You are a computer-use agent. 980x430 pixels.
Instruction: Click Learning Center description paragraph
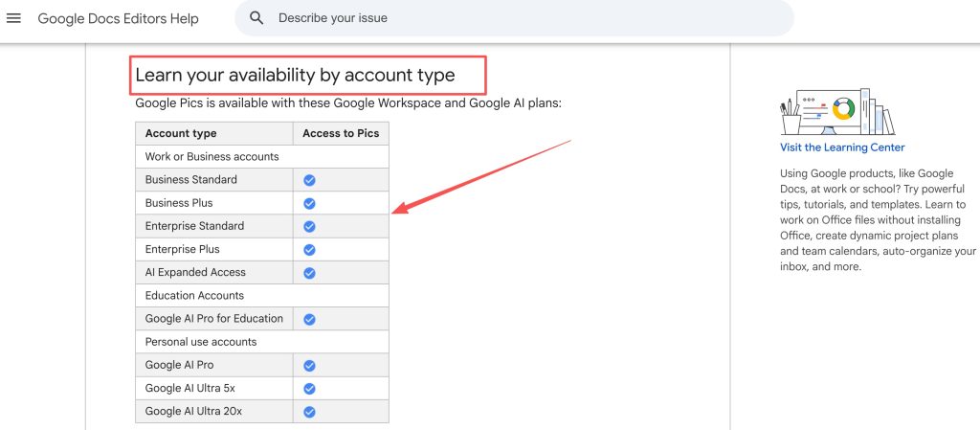pos(878,220)
